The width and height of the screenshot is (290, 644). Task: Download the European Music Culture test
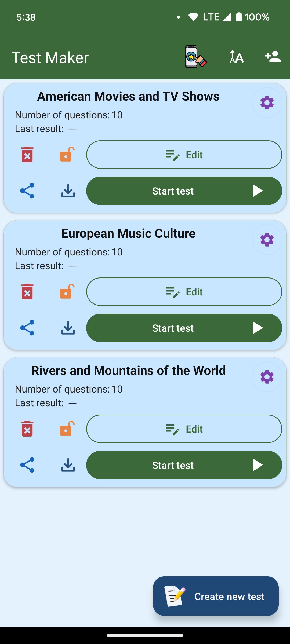tap(68, 328)
